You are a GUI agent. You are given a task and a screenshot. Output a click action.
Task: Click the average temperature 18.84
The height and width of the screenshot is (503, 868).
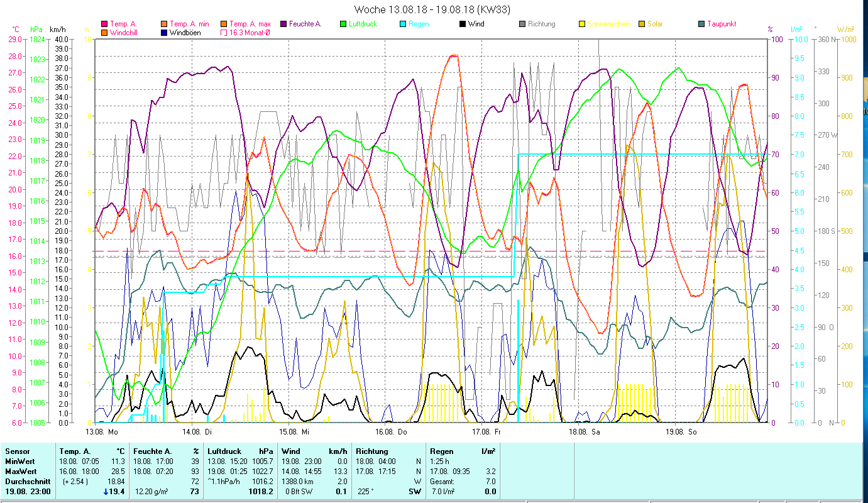click(x=116, y=481)
